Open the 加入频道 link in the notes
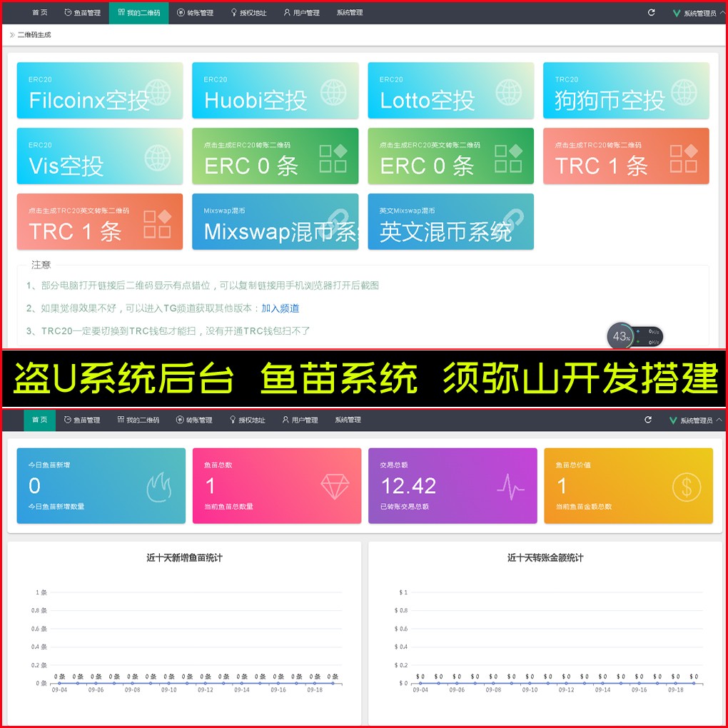The width and height of the screenshot is (728, 728). tap(280, 308)
